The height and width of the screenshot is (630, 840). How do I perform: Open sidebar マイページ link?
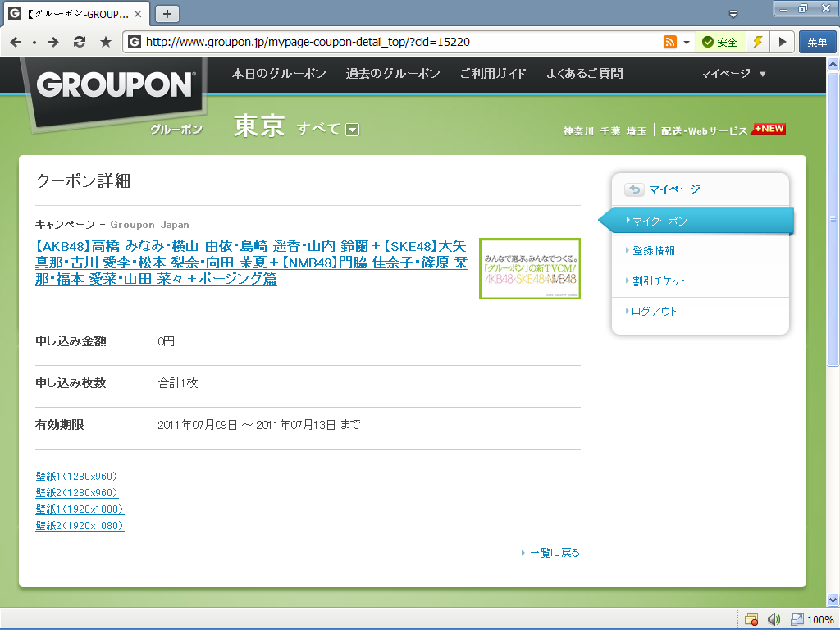pos(674,189)
